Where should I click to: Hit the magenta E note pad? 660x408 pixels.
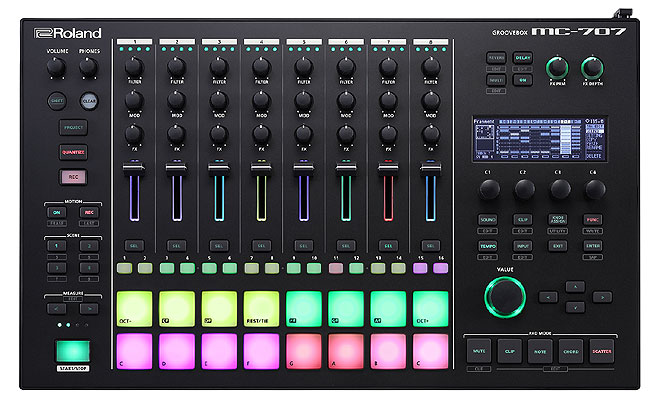point(219,351)
